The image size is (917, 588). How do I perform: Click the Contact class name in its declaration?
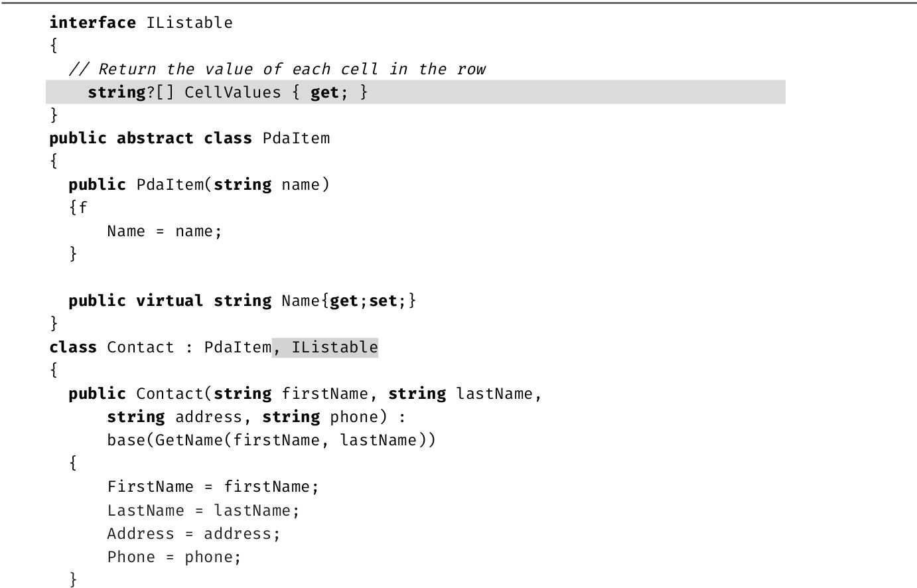point(140,347)
